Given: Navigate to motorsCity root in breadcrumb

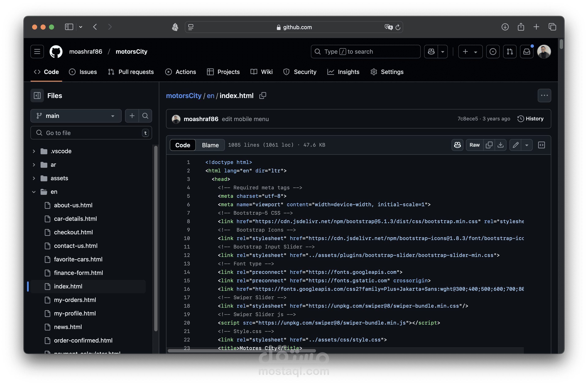Looking at the screenshot, I should [184, 96].
